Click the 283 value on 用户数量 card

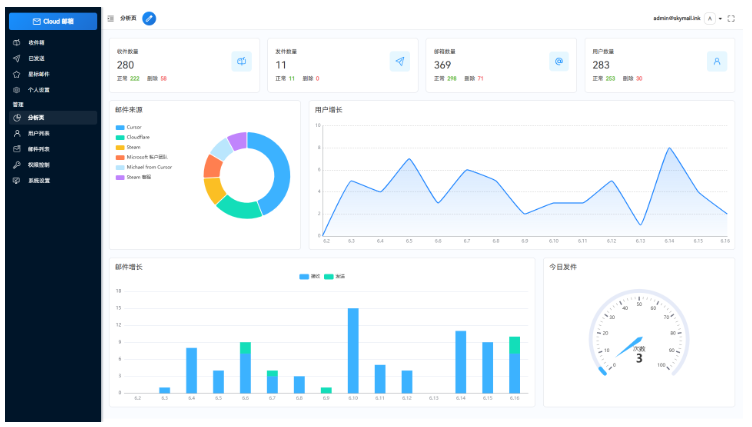click(x=601, y=65)
